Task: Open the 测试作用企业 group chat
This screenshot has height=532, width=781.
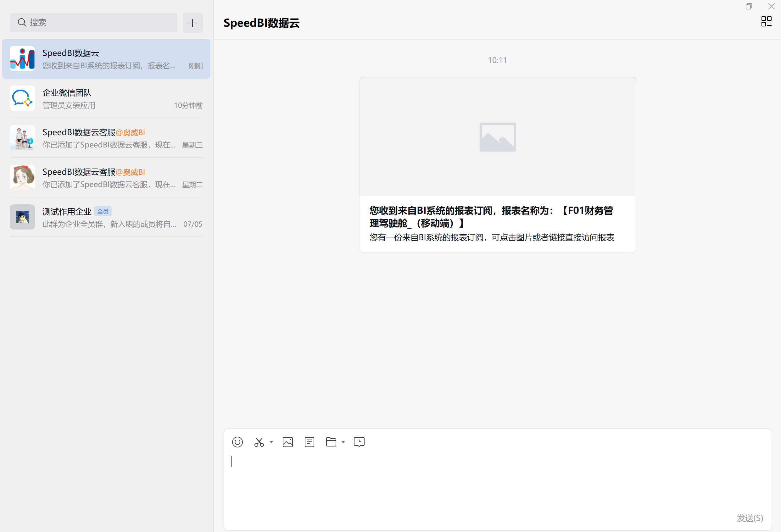Action: (x=106, y=217)
